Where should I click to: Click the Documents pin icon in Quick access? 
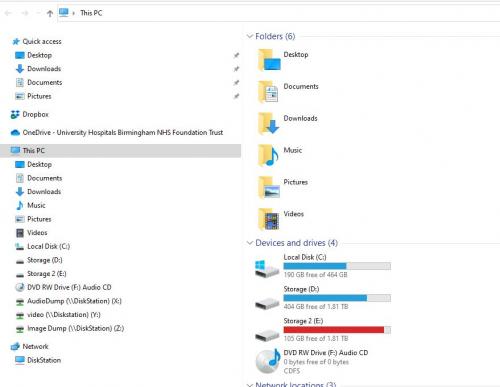236,83
